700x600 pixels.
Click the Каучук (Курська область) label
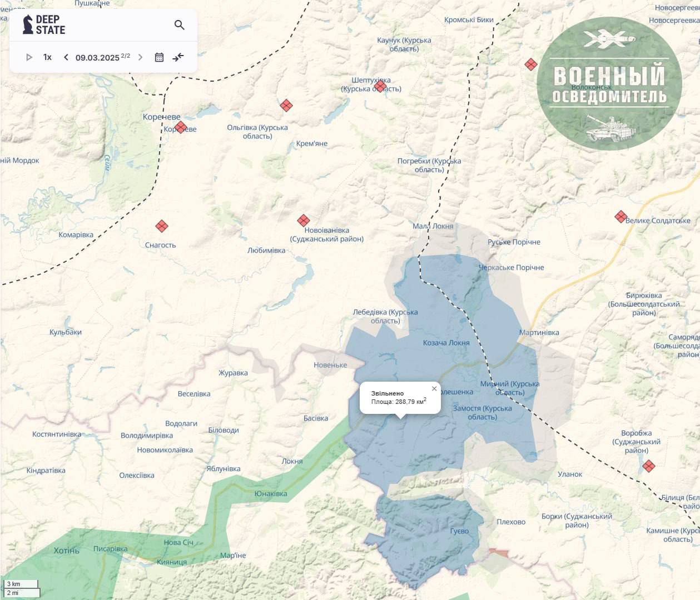[x=404, y=44]
